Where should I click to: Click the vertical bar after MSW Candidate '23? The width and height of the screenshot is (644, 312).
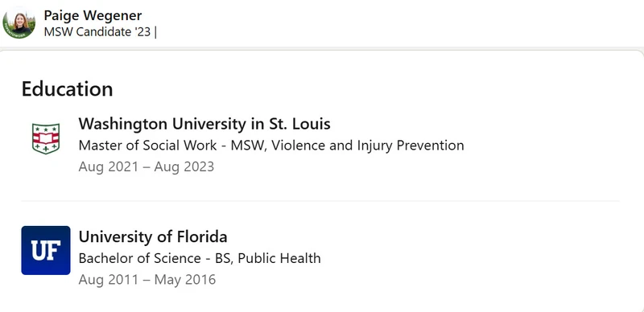pyautogui.click(x=155, y=32)
